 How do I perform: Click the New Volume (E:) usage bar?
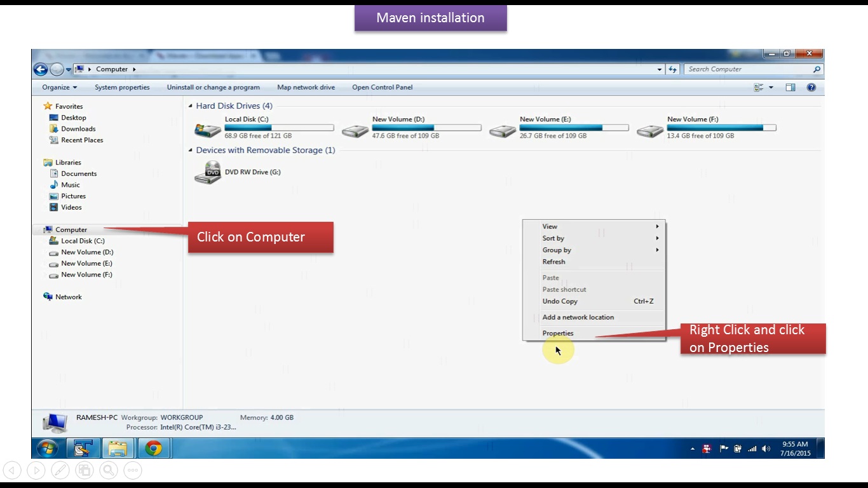(574, 128)
